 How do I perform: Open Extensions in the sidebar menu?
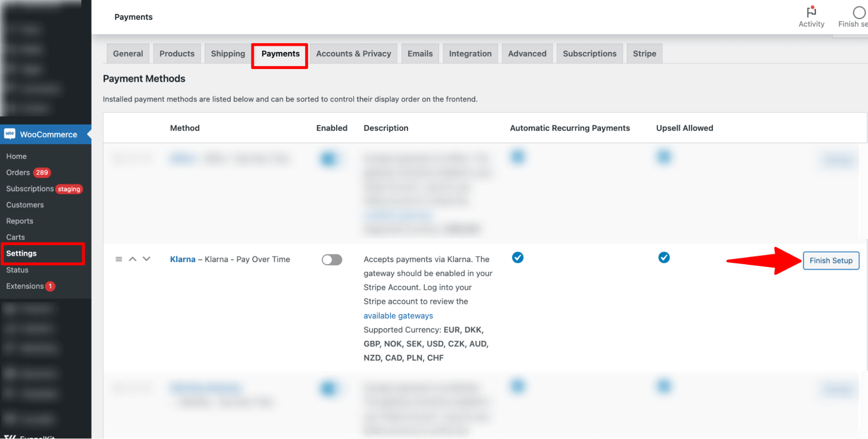[x=25, y=286]
